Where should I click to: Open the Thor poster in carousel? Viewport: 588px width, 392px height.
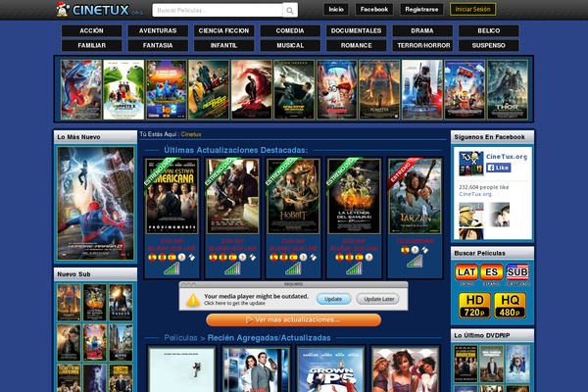click(508, 89)
